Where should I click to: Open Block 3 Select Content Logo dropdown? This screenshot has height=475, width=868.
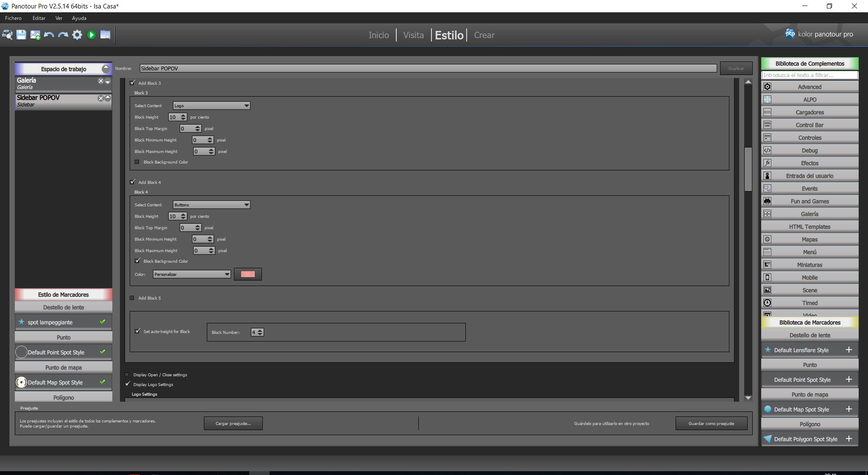pyautogui.click(x=211, y=106)
